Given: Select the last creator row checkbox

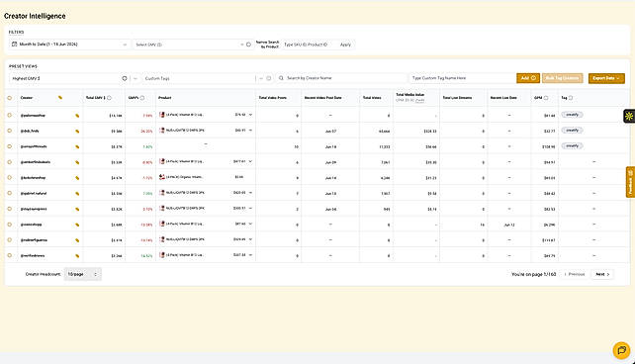Looking at the screenshot, I should [10, 255].
